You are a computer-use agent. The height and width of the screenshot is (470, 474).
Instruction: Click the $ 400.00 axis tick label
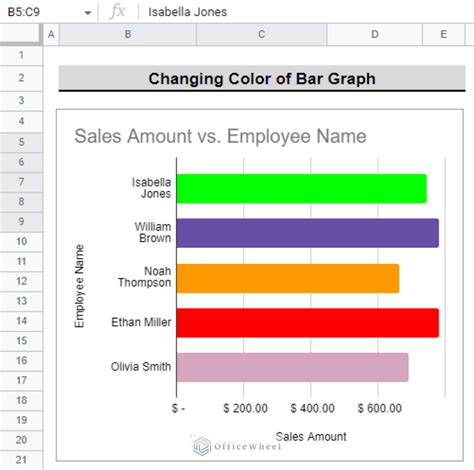point(312,408)
